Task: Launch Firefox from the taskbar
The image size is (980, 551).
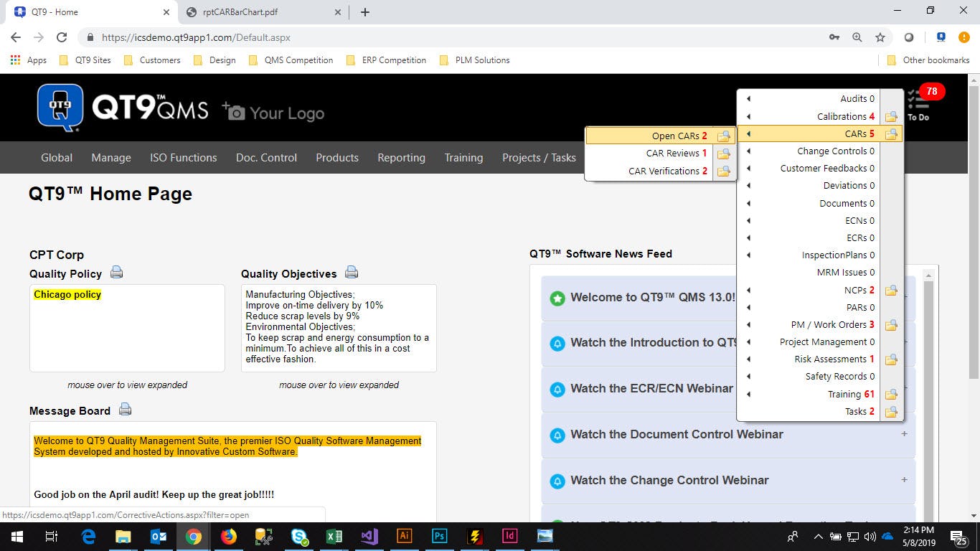Action: click(228, 536)
